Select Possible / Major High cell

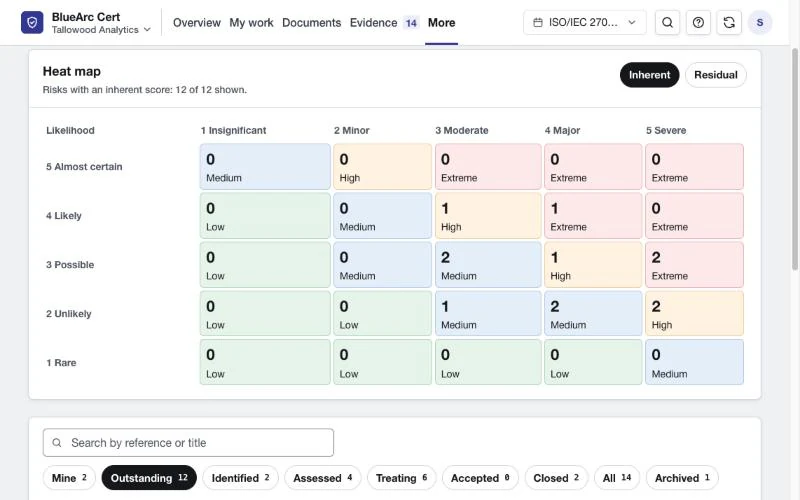point(593,264)
